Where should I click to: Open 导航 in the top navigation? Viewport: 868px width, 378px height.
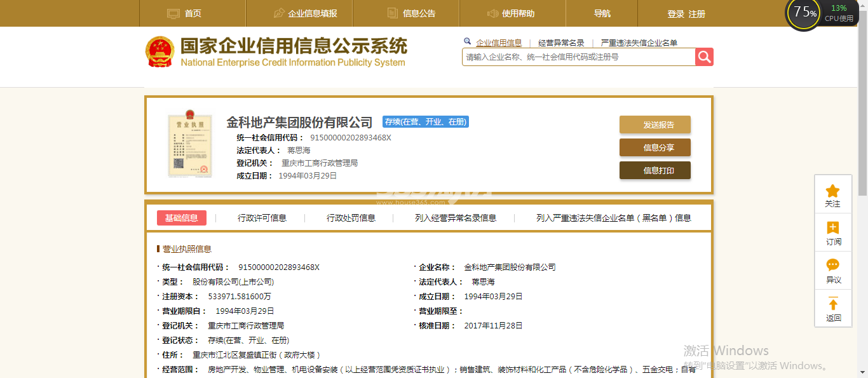[602, 13]
